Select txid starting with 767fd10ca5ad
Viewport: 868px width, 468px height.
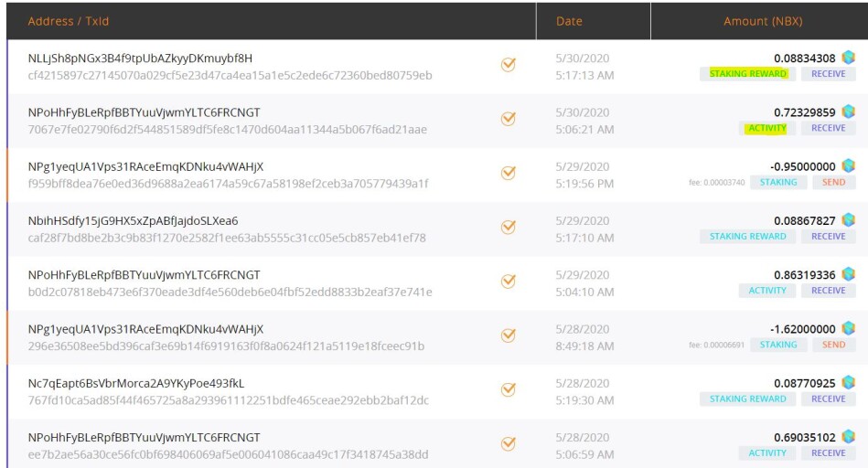[228, 400]
